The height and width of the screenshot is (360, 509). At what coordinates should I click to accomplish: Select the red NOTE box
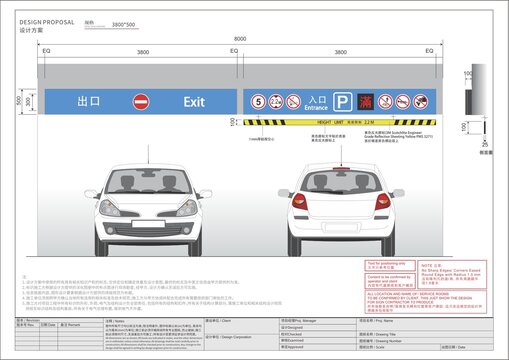point(452,274)
